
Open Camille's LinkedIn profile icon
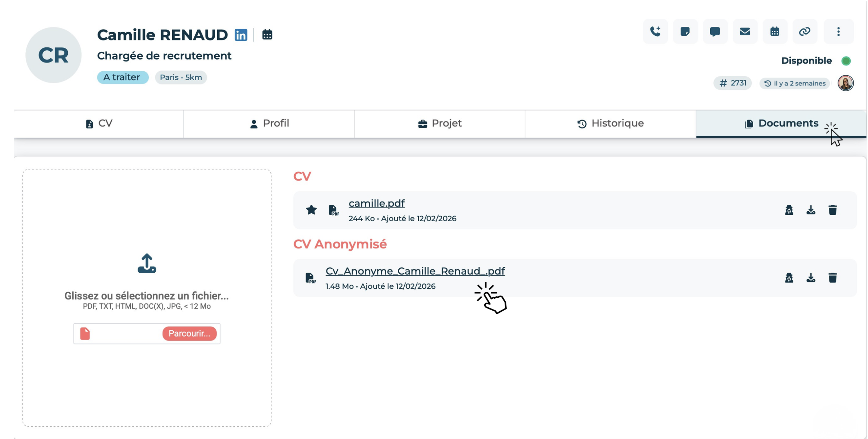[x=241, y=35]
